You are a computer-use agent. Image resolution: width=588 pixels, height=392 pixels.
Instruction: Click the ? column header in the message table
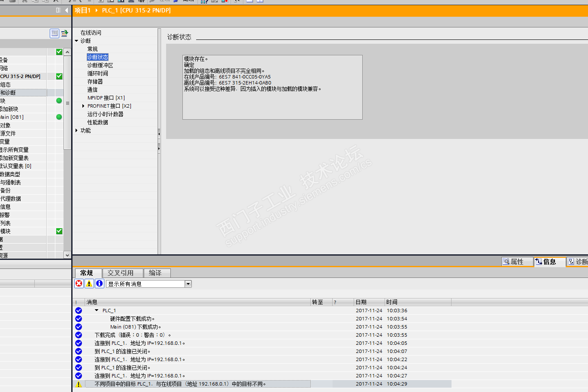point(343,302)
